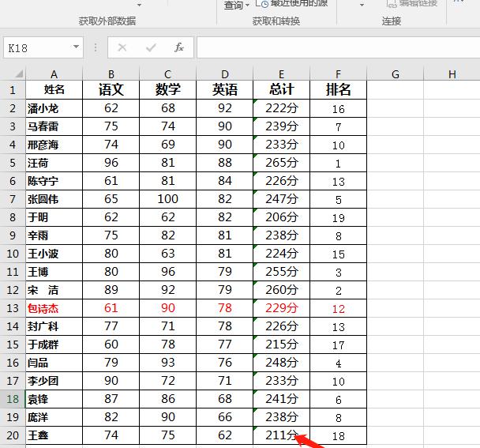Select the cell with name 邢彦海
This screenshot has height=448, width=480.
point(54,145)
